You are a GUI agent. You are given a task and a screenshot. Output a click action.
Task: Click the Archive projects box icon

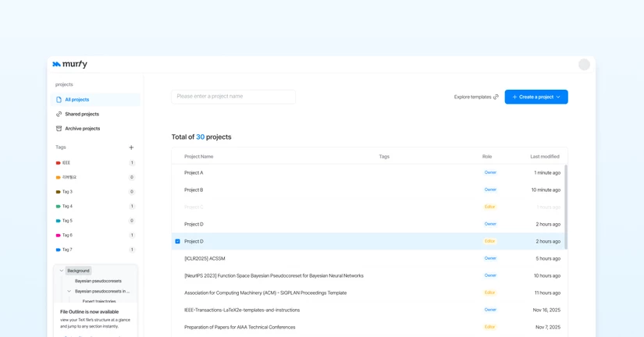(x=59, y=129)
